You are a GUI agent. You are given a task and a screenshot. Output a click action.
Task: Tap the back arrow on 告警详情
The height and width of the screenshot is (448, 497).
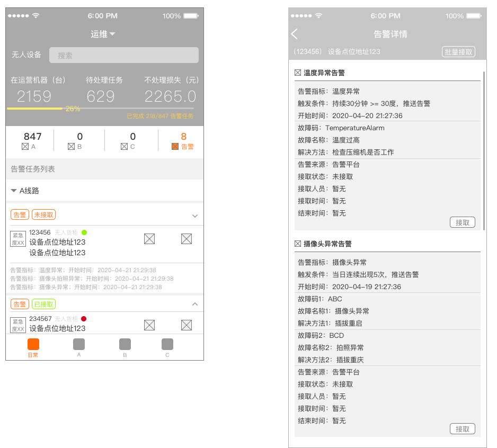point(295,34)
